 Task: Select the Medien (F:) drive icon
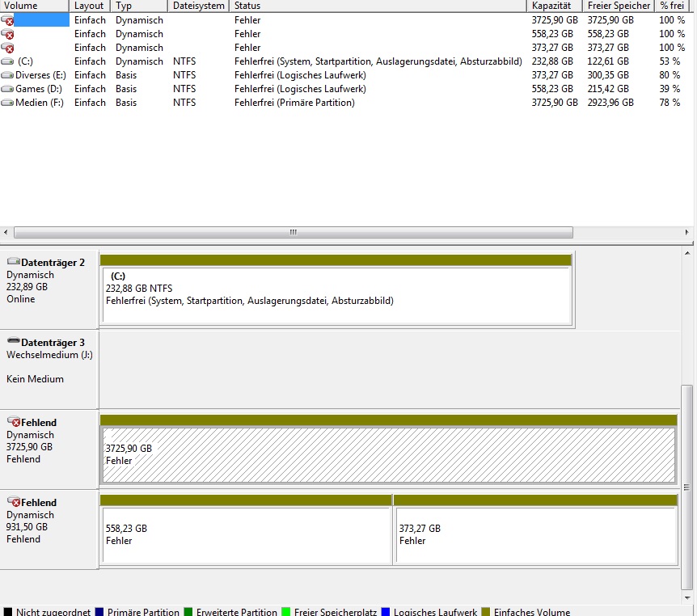[7, 103]
